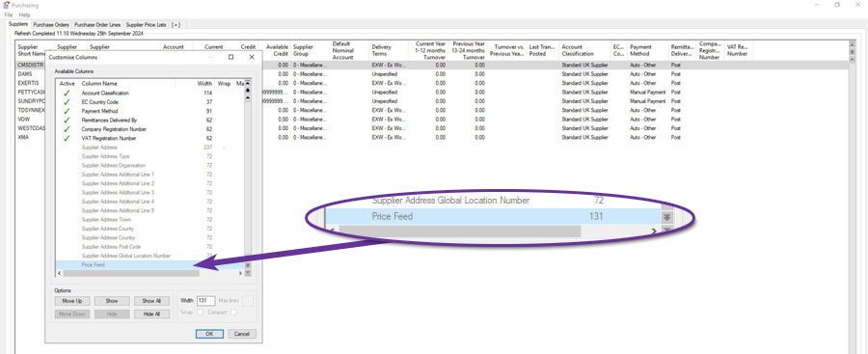Open the Purchase Order Lines tab
This screenshot has height=354, width=868.
click(96, 25)
